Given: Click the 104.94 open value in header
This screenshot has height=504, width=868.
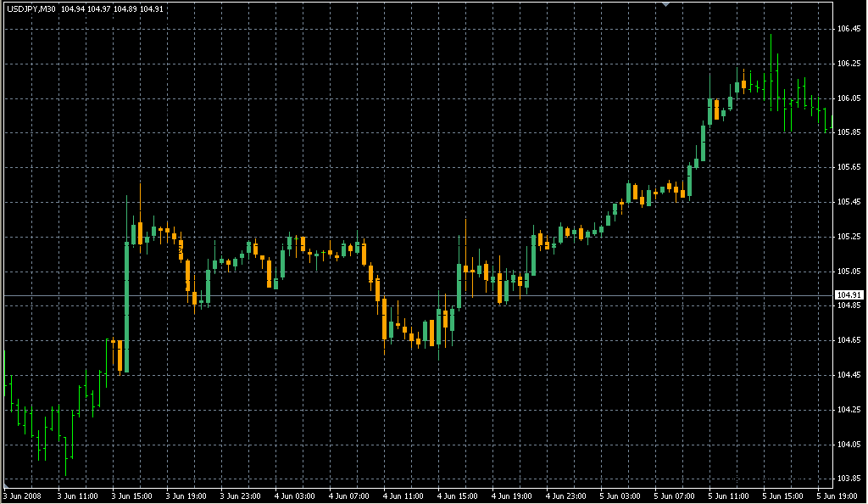Looking at the screenshot, I should [73, 9].
